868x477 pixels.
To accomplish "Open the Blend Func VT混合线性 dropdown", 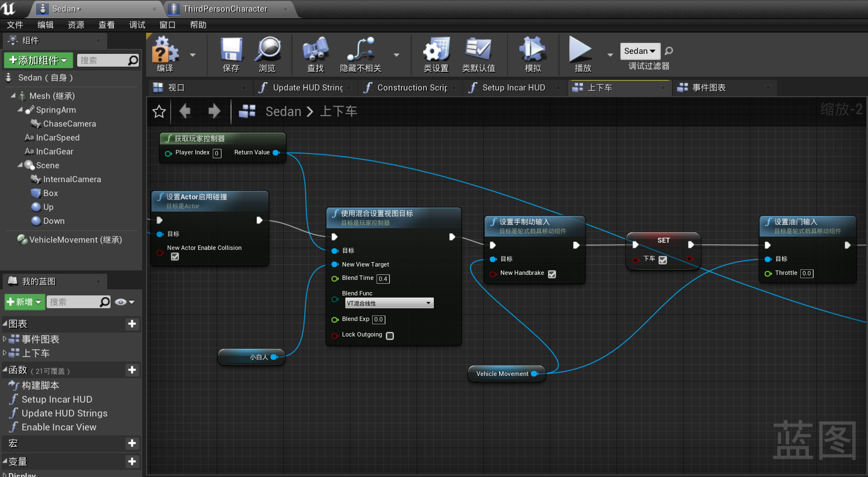I will pos(389,303).
